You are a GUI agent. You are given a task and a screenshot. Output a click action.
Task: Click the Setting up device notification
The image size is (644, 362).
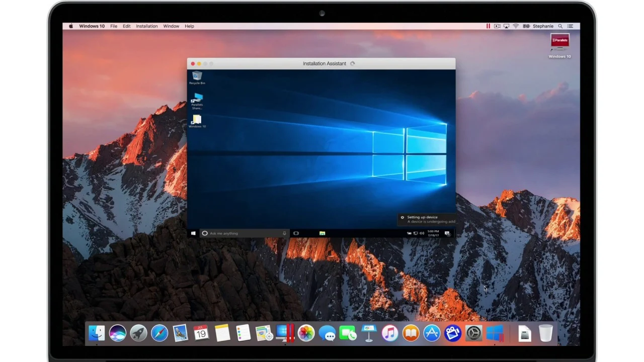427,219
